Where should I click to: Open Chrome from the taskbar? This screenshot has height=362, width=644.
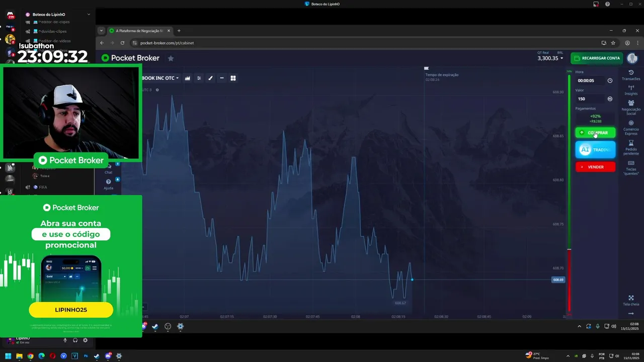point(30,356)
